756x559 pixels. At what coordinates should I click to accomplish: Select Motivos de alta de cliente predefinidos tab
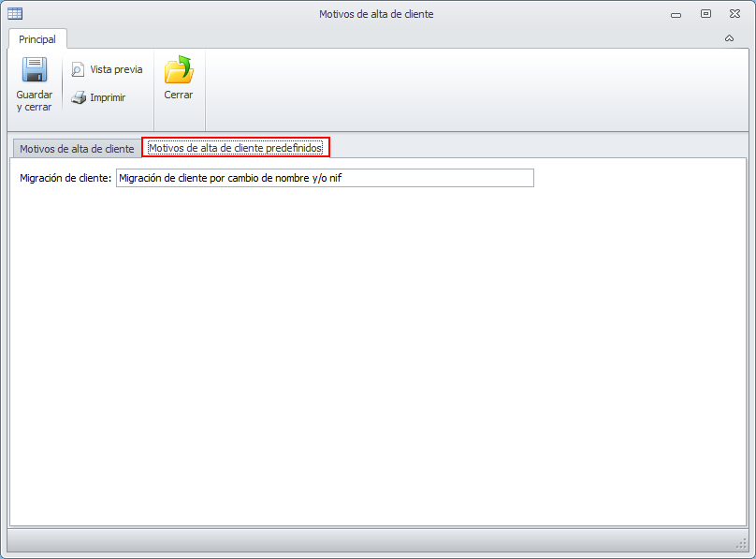click(x=235, y=148)
